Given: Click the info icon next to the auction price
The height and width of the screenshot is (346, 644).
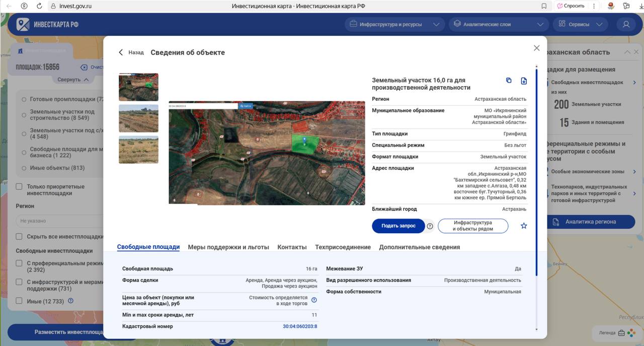Looking at the screenshot, I should pyautogui.click(x=314, y=300).
